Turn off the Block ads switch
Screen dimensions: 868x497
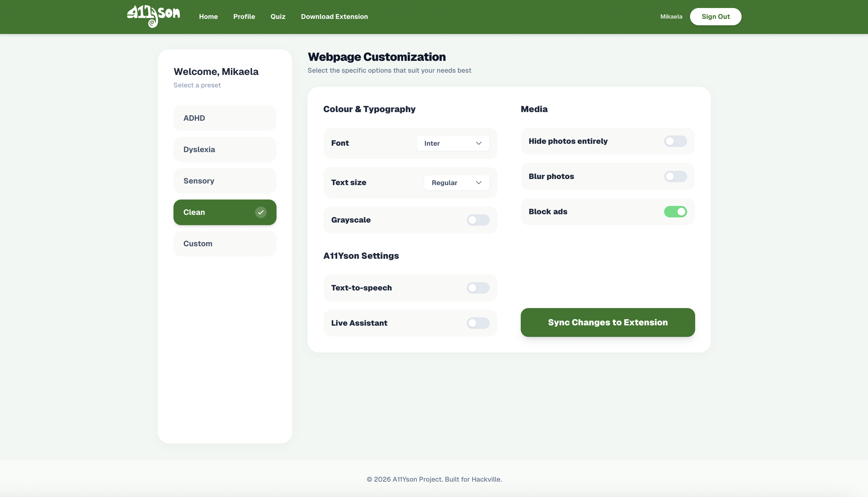click(x=675, y=212)
